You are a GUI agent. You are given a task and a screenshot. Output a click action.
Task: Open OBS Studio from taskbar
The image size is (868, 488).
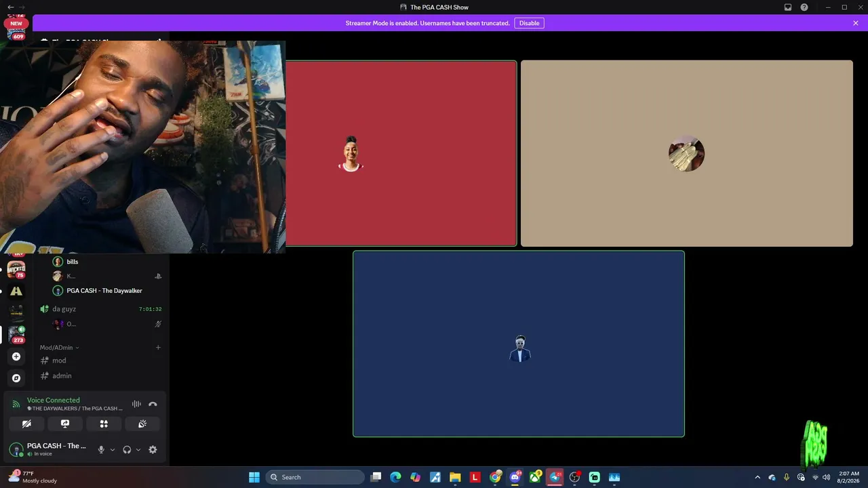click(x=574, y=477)
